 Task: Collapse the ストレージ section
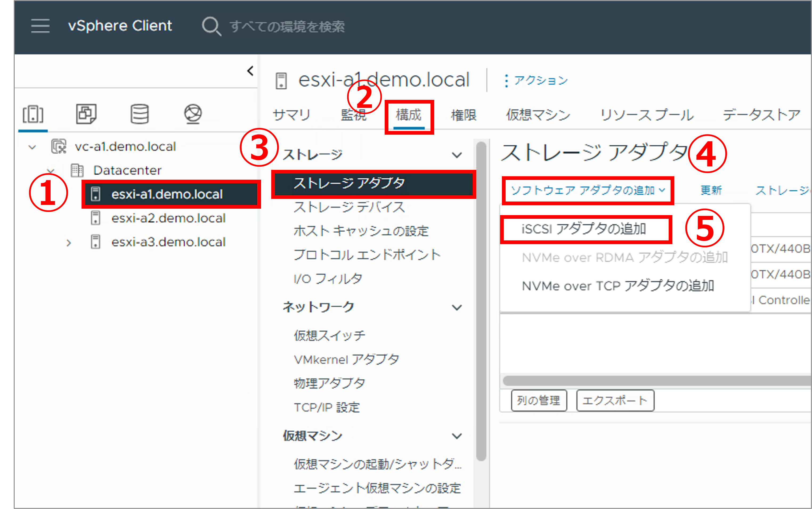[457, 155]
